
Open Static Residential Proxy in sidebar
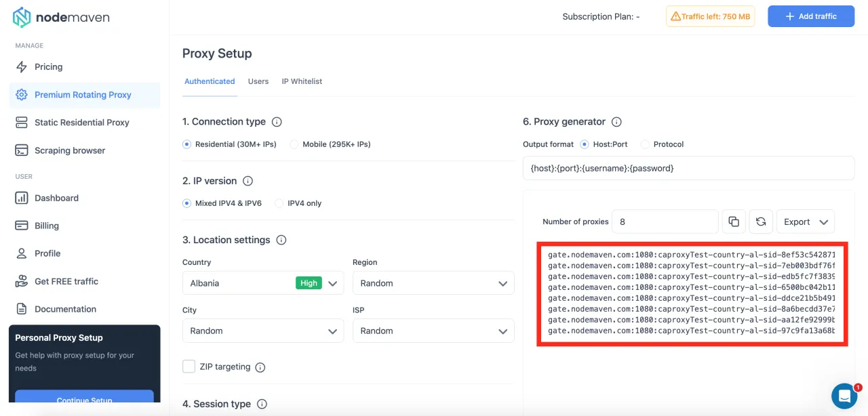pyautogui.click(x=81, y=123)
